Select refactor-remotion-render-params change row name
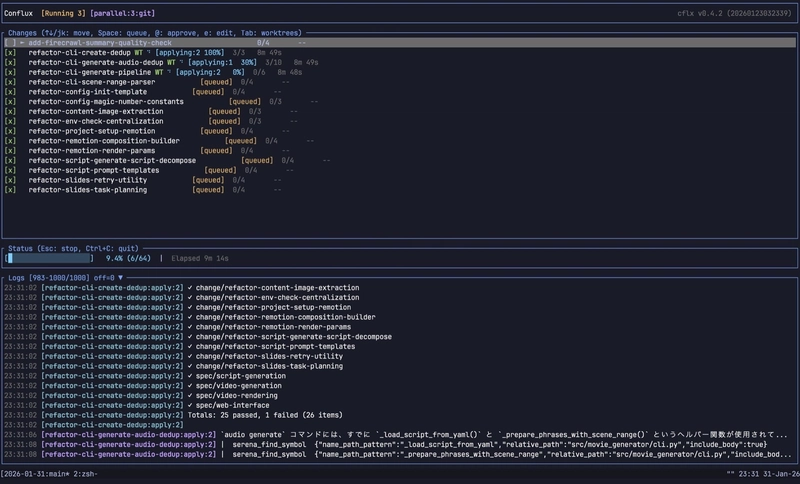Screen dimensions: 800x484 pyautogui.click(x=92, y=150)
